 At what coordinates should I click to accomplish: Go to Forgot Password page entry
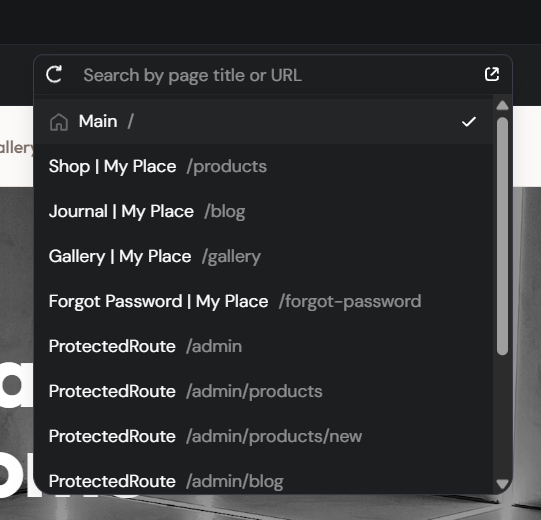click(x=264, y=301)
